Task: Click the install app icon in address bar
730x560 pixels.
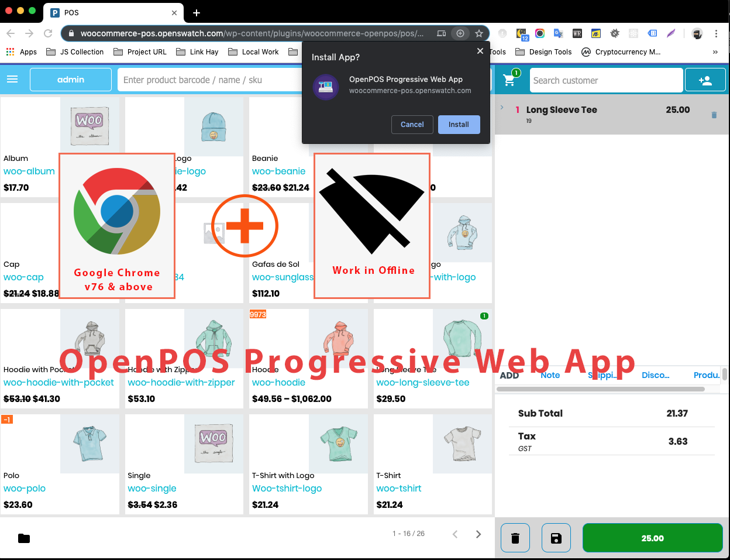Action: [460, 33]
